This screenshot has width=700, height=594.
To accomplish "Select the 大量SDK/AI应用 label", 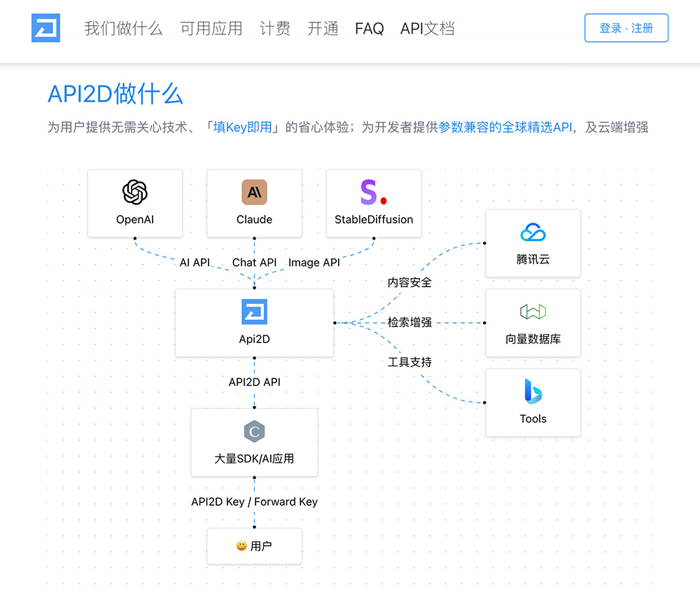I will click(255, 459).
